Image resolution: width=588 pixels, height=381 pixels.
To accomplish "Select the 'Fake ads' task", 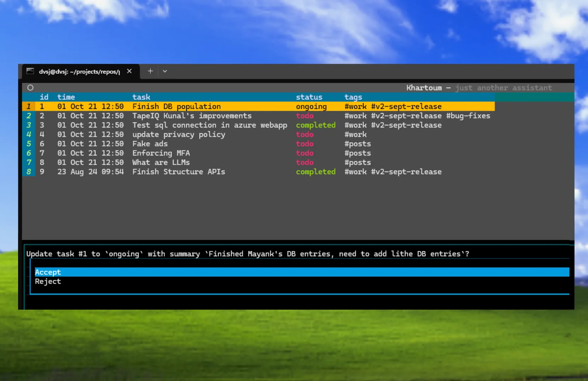I will tap(150, 143).
